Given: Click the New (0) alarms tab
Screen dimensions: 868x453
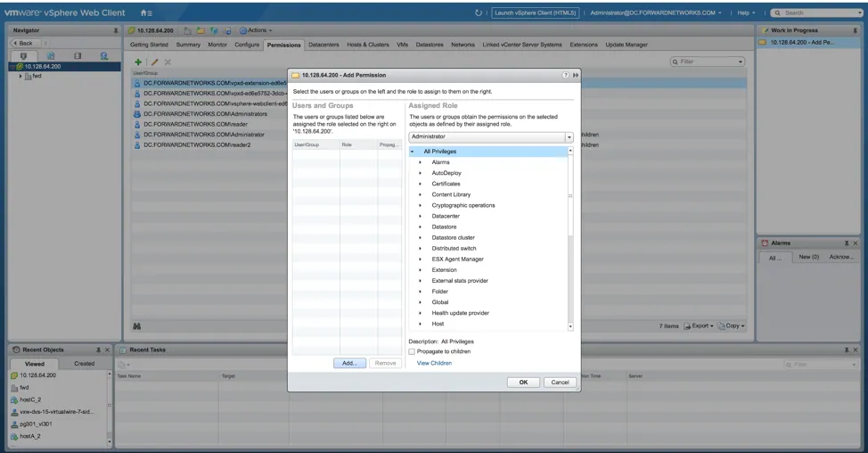Looking at the screenshot, I should click(x=809, y=257).
